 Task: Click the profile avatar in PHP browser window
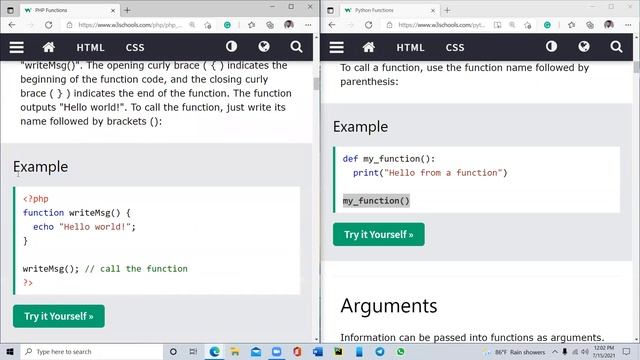coord(289,25)
